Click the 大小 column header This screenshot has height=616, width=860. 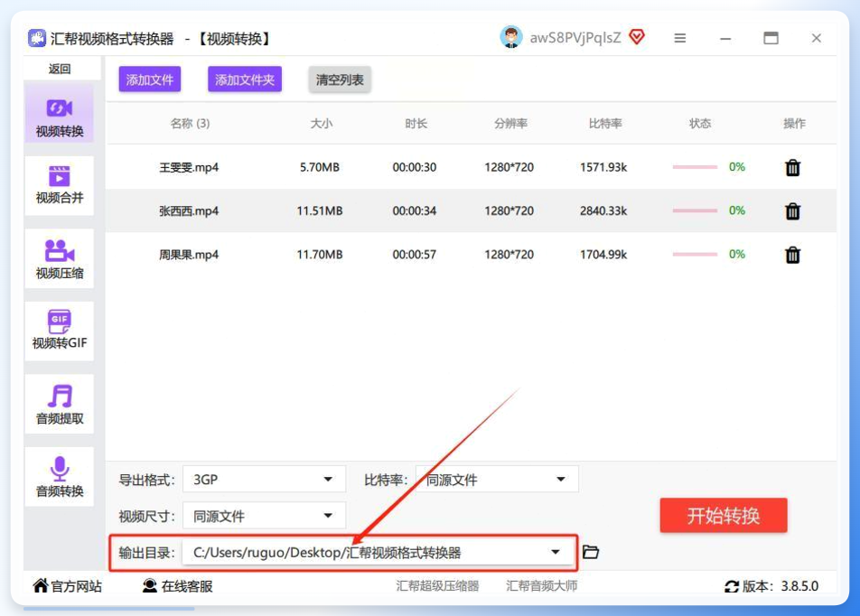click(321, 124)
